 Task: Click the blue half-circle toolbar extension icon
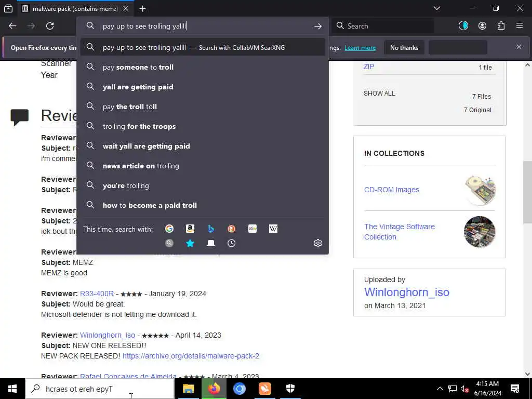[463, 26]
